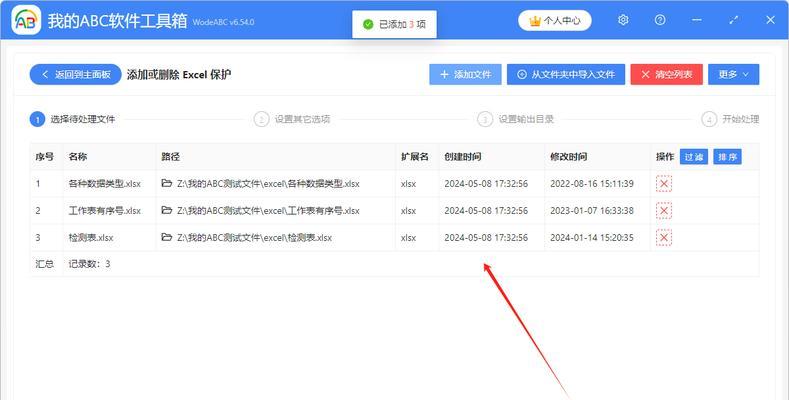The width and height of the screenshot is (789, 400).
Task: Click the crown icon in 个人中心
Action: (x=534, y=21)
